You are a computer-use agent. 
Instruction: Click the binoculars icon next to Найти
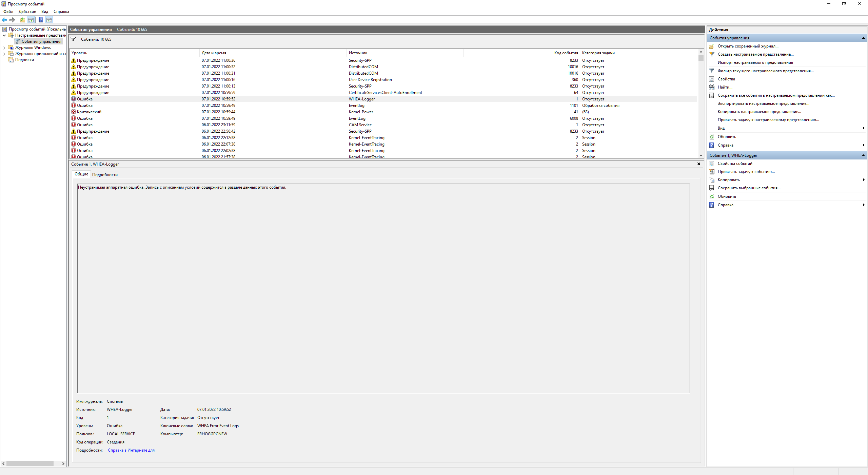click(712, 87)
